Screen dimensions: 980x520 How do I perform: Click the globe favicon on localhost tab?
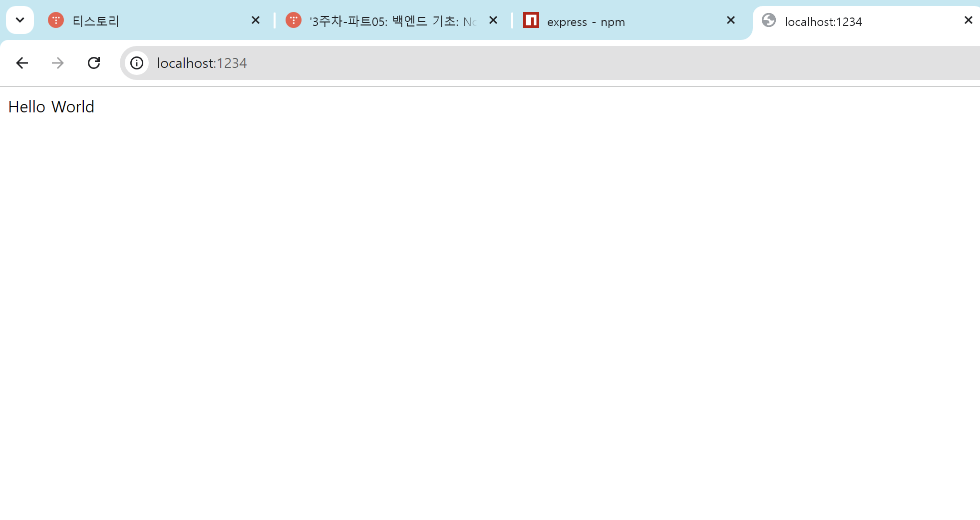pyautogui.click(x=769, y=20)
